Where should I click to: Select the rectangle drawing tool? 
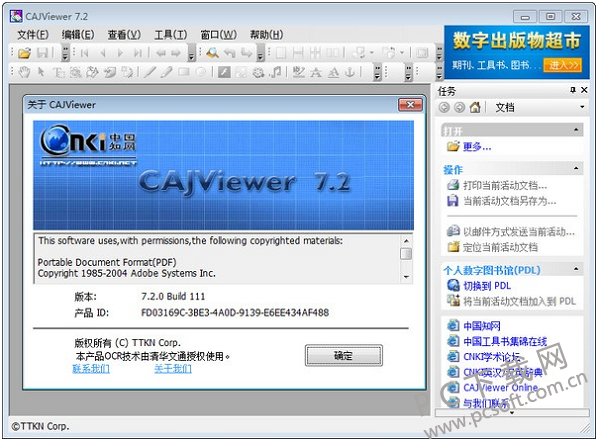coord(183,72)
